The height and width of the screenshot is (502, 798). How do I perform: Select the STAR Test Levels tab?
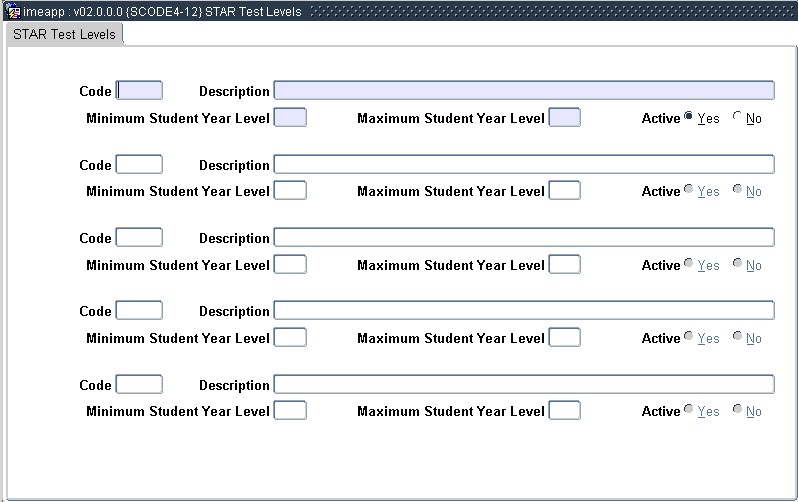pyautogui.click(x=64, y=34)
